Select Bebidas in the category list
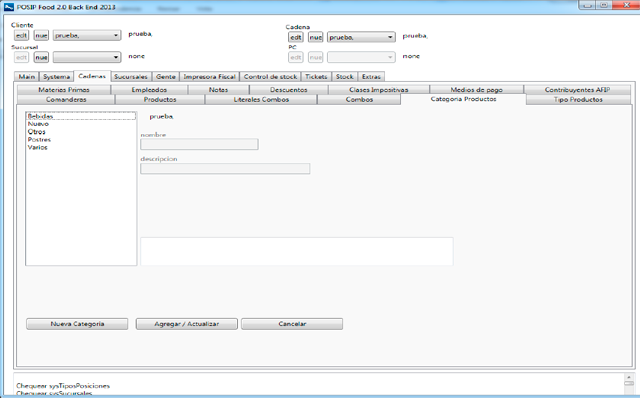This screenshot has height=400, width=640. [41, 116]
